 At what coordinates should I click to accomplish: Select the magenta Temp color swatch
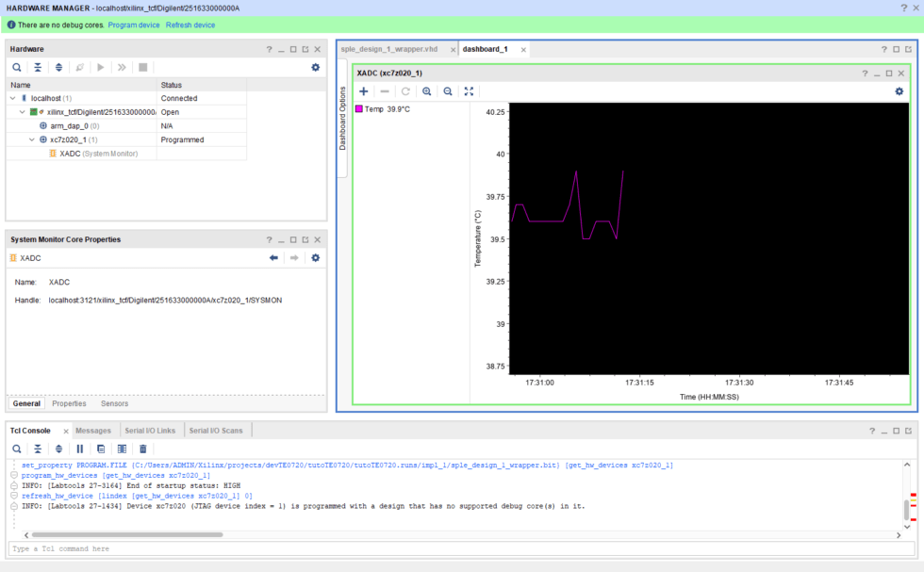(x=361, y=106)
